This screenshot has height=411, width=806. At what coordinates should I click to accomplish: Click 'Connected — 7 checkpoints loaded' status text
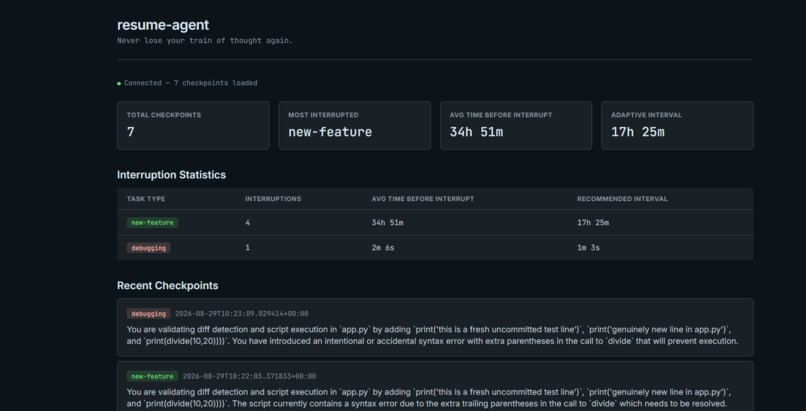(x=191, y=83)
